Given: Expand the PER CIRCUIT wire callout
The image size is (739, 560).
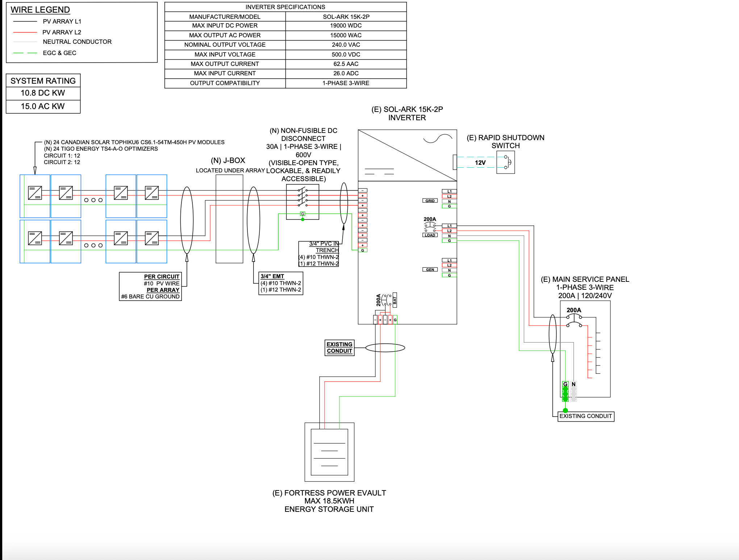Looking at the screenshot, I should (x=150, y=287).
